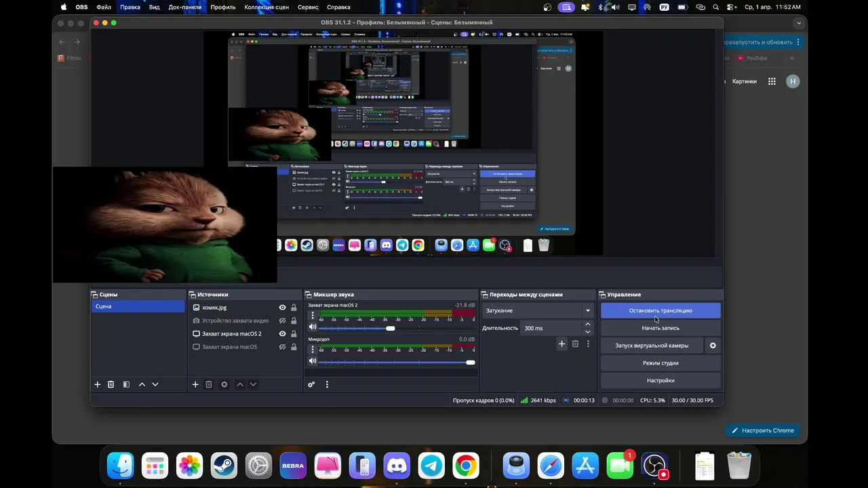
Task: Remove the transition with the trash icon
Action: pos(575,344)
